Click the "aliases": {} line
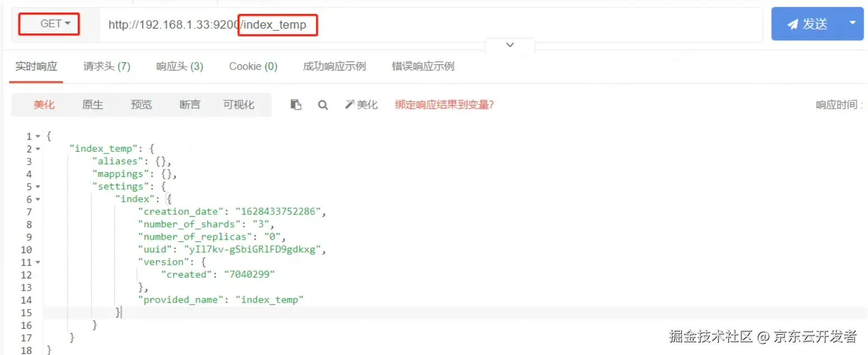The image size is (868, 355). pos(132,161)
